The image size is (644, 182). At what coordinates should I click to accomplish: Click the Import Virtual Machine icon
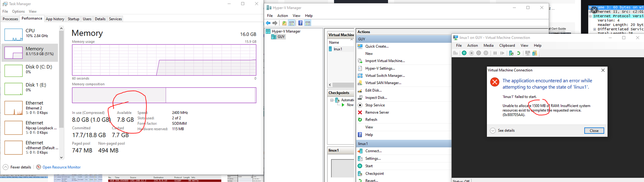point(360,61)
